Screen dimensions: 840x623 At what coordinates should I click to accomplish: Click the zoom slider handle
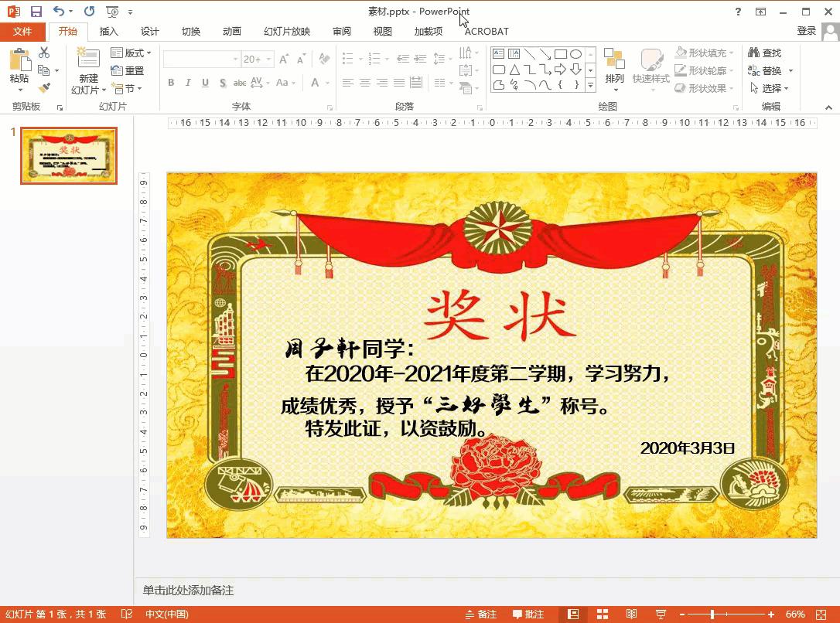pos(712,614)
